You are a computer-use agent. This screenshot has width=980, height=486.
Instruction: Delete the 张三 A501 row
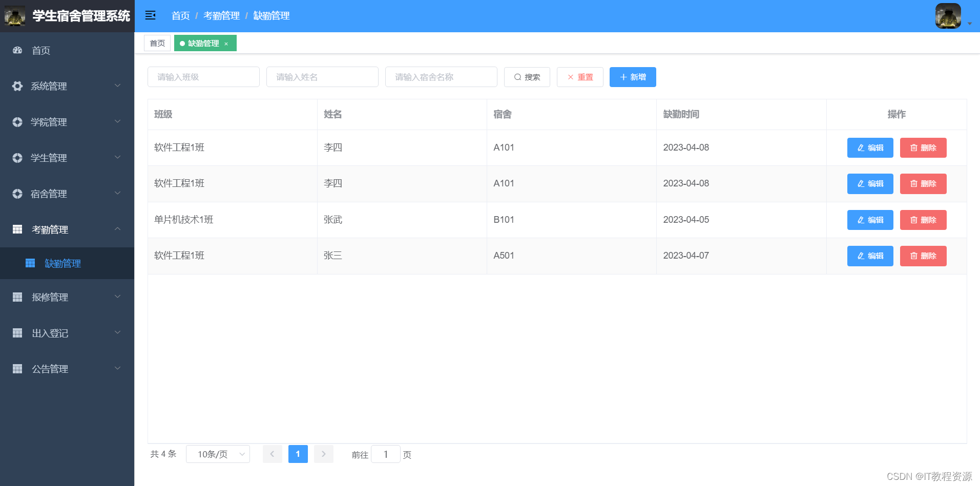(x=923, y=256)
